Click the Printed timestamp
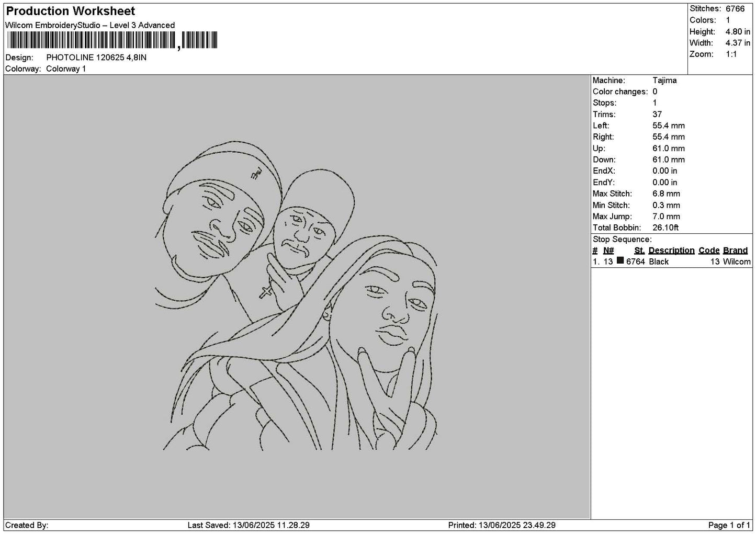This screenshot has height=534, width=756. pyautogui.click(x=502, y=526)
